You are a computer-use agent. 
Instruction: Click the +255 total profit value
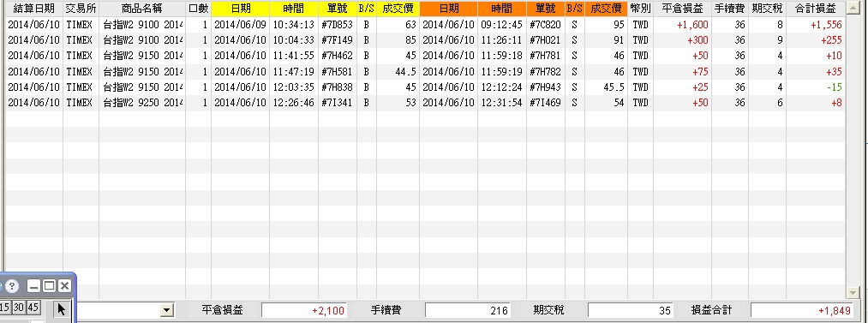tap(831, 40)
